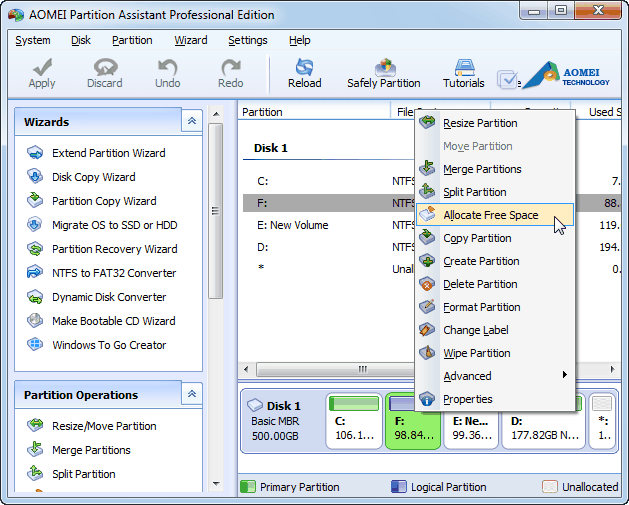
Task: Select the C: partition row
Action: [x=329, y=181]
